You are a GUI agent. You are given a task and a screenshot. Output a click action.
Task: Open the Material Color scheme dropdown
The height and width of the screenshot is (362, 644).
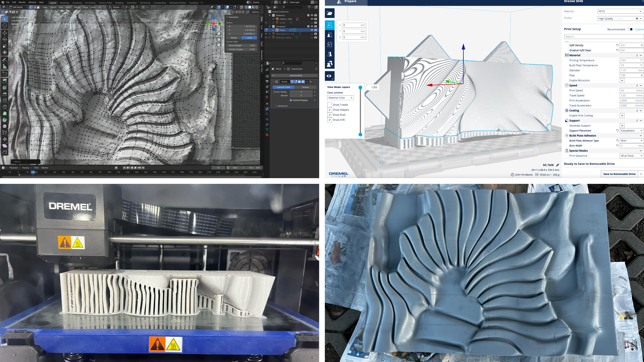point(340,98)
